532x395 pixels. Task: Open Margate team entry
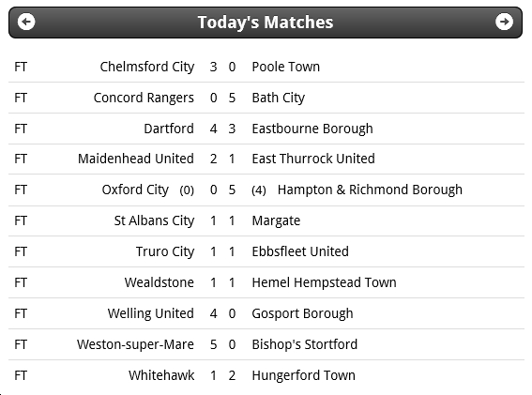tap(276, 220)
